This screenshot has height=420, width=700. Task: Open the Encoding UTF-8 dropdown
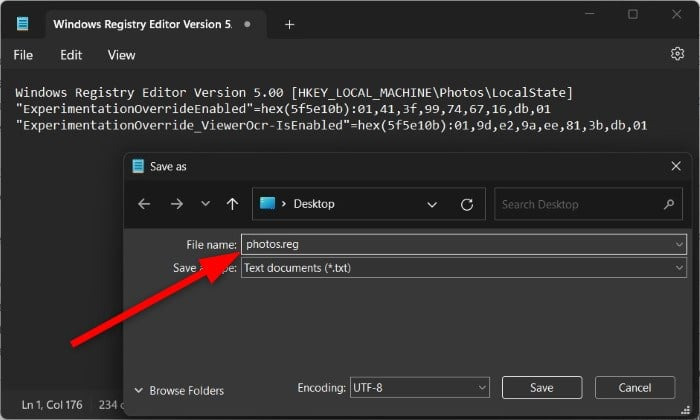point(420,387)
